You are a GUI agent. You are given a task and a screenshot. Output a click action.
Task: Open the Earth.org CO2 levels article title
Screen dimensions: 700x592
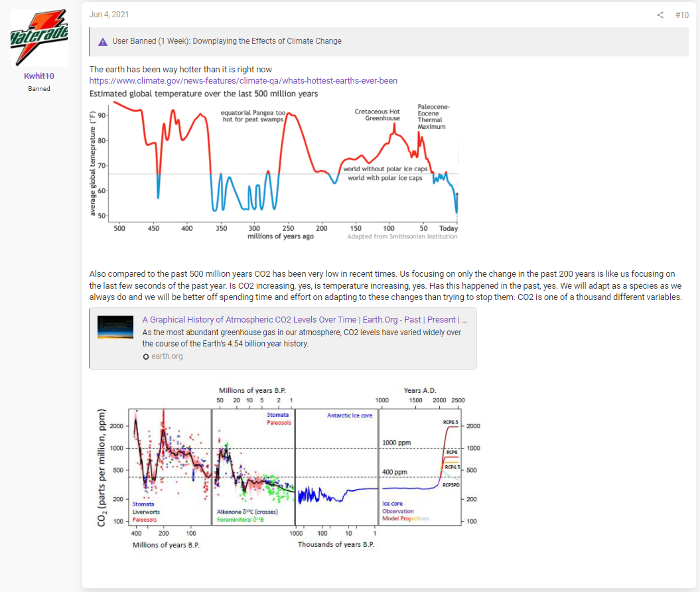point(305,320)
